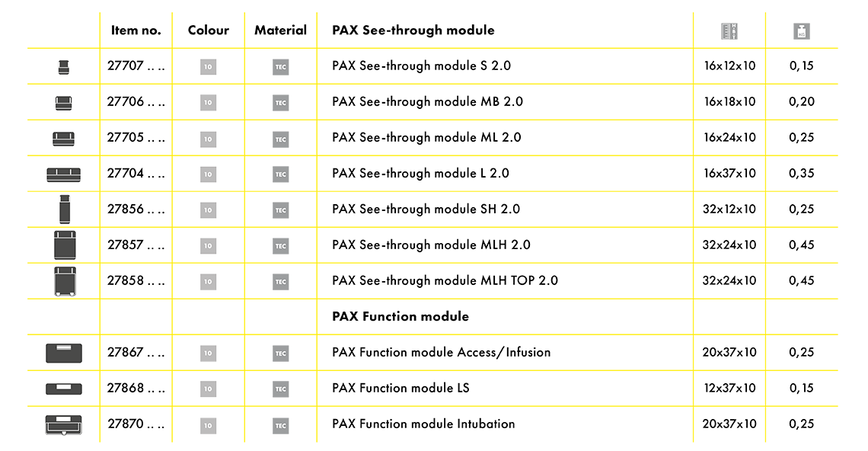The height and width of the screenshot is (451, 868).
Task: Click the Item no. column header
Action: [x=136, y=30]
